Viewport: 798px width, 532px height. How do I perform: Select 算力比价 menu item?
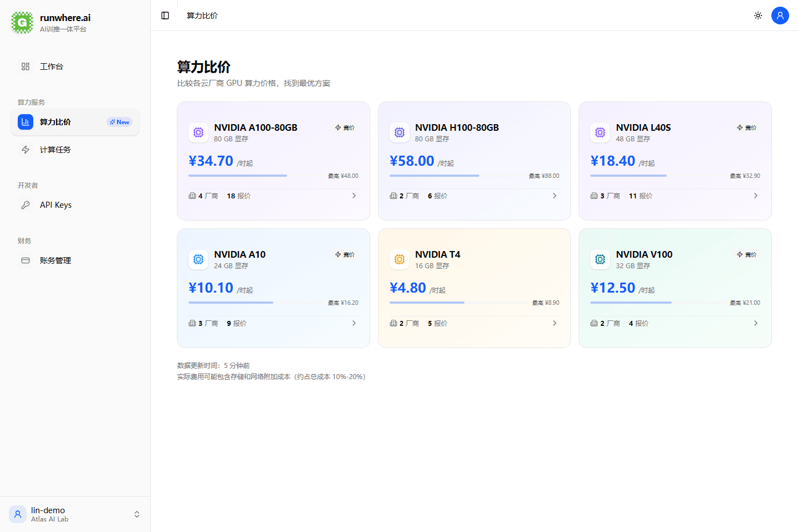75,122
